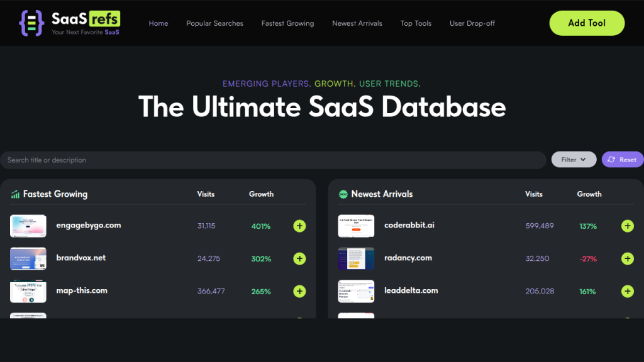Screen dimensions: 644x362
Task: Expand engagebygo.com row with plus icon
Action: [299, 226]
